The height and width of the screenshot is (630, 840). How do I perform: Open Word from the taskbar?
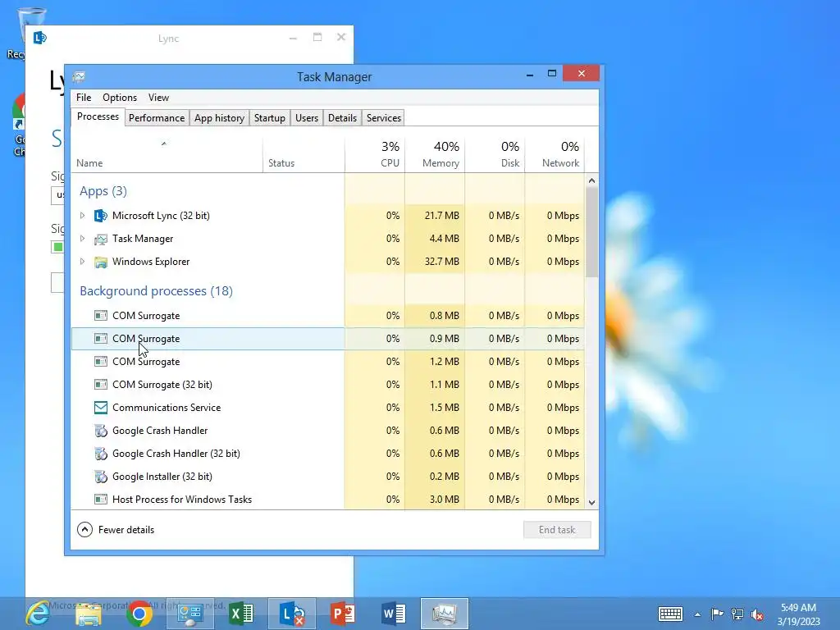394,614
